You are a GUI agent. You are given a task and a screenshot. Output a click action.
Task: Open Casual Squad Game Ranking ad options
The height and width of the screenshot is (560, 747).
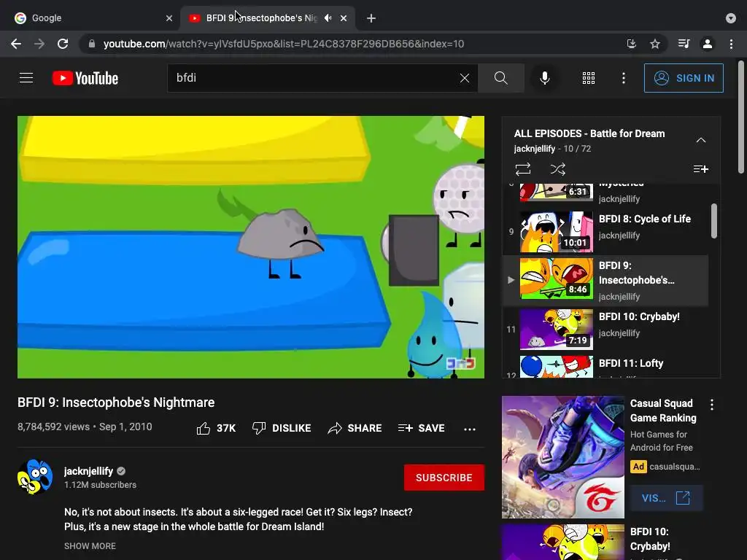point(712,405)
